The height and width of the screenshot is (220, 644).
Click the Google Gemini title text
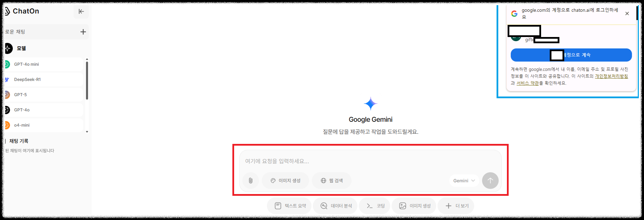(371, 119)
